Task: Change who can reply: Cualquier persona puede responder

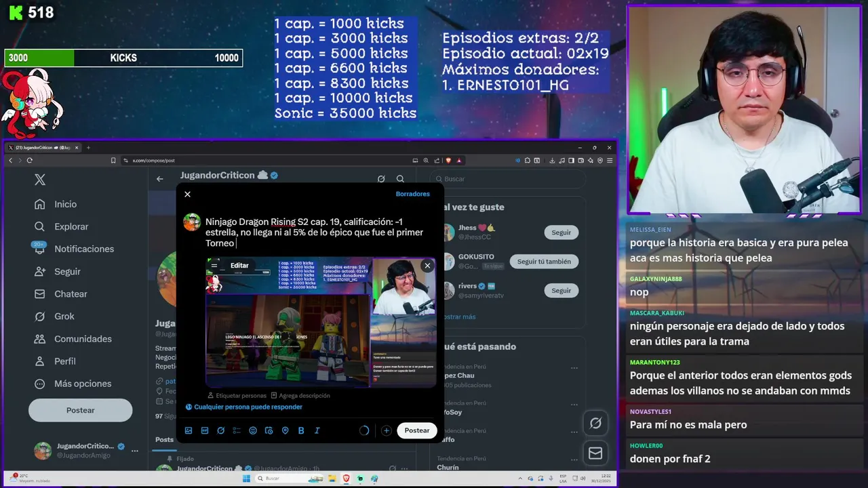Action: point(244,407)
